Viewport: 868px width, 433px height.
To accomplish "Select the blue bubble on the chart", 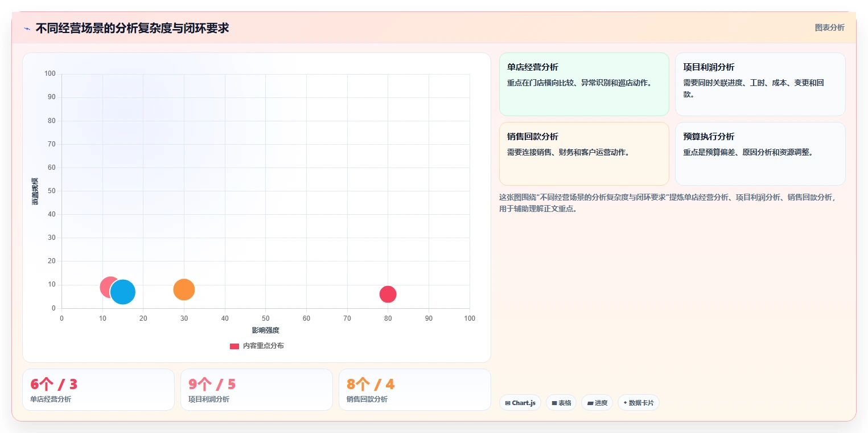I will [x=123, y=292].
